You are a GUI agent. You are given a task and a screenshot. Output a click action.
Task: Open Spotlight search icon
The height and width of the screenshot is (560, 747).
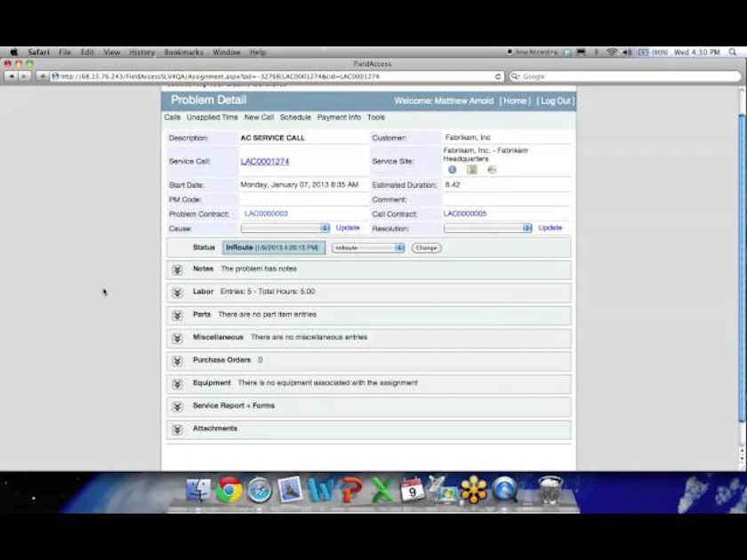pyautogui.click(x=733, y=52)
